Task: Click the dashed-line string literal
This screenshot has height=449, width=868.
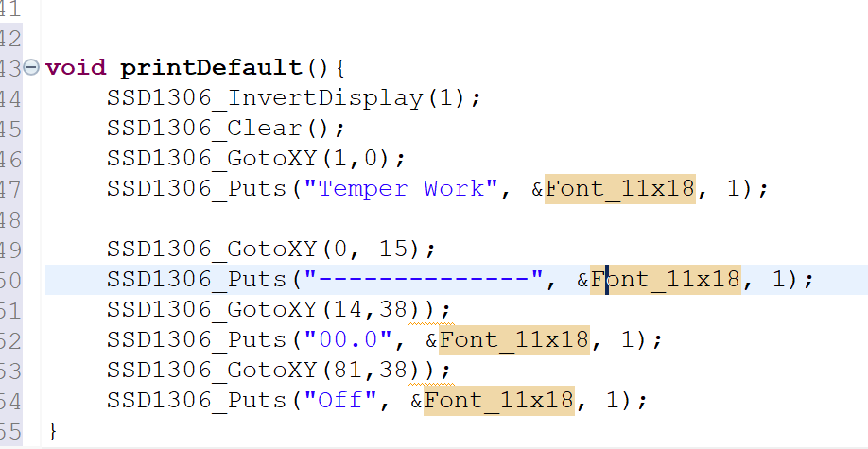Action: (x=424, y=279)
